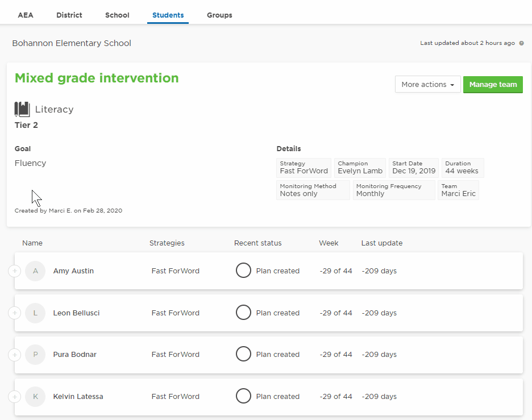532x420 pixels.
Task: Click Pura Bodnar's avatar circle
Action: tap(35, 355)
